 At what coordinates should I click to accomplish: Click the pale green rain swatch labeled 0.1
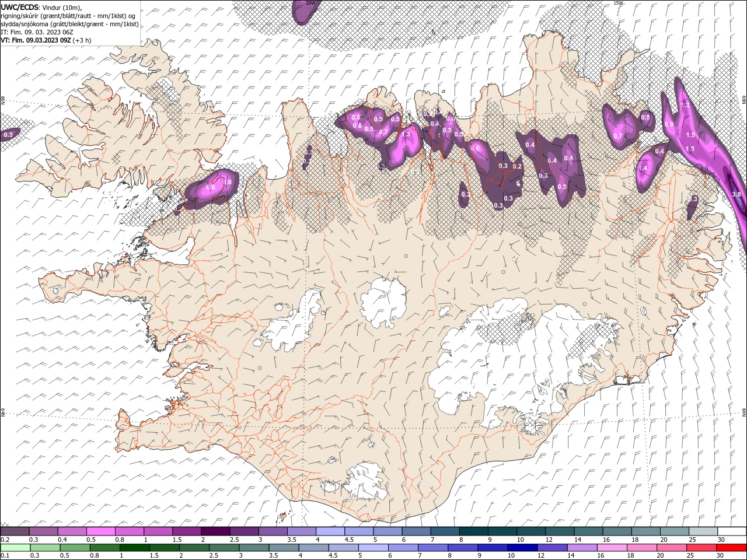pyautogui.click(x=15, y=548)
